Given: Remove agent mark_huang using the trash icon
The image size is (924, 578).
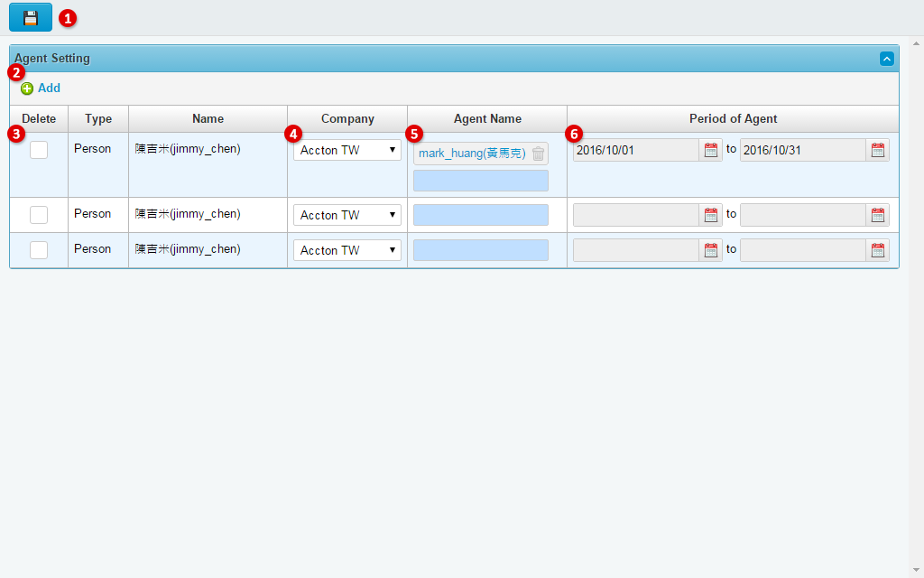Looking at the screenshot, I should (x=538, y=153).
